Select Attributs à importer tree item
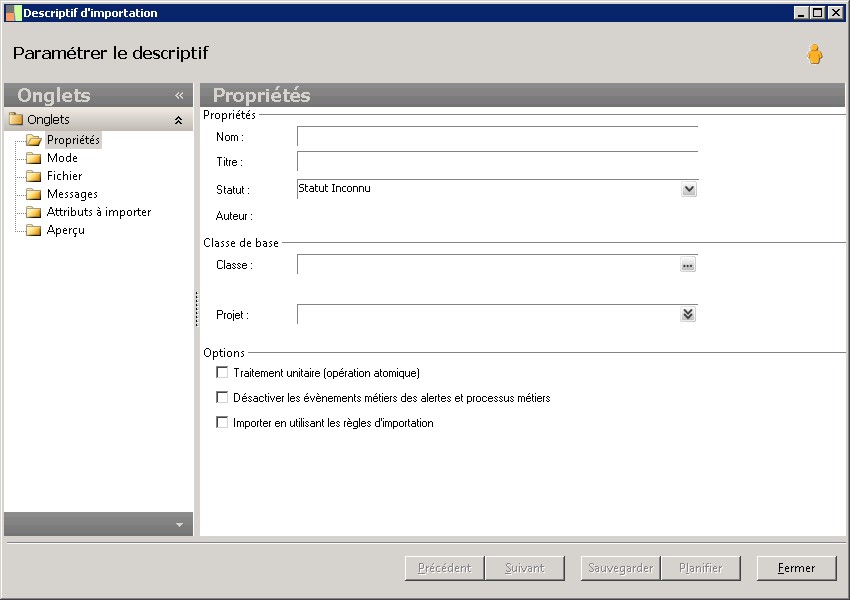Screen dimensions: 850x600 pos(99,212)
